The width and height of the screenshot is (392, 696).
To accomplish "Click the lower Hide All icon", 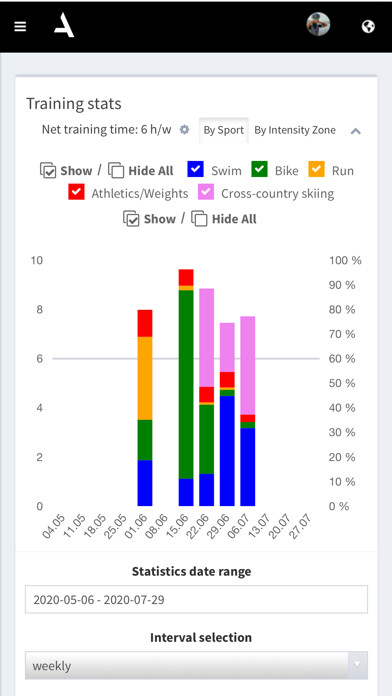I will click(x=199, y=219).
